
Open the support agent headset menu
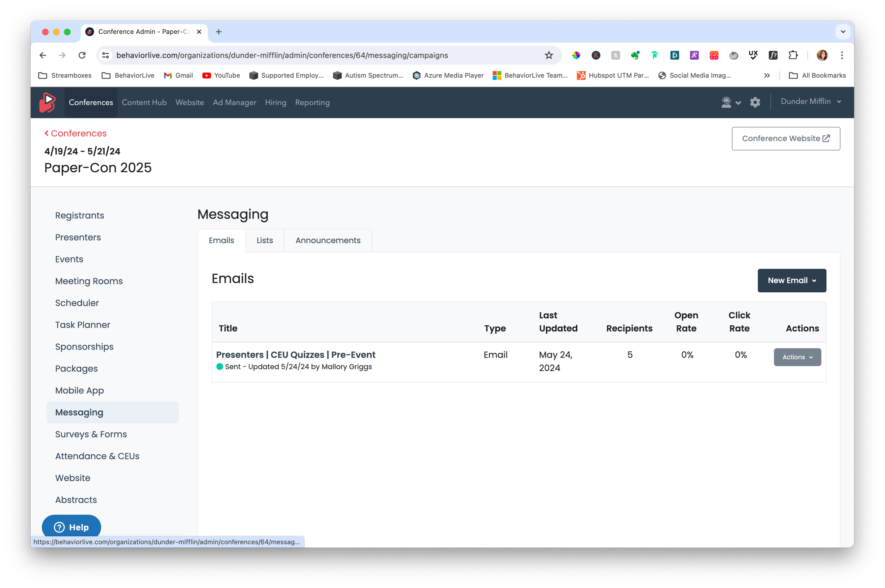coord(730,102)
